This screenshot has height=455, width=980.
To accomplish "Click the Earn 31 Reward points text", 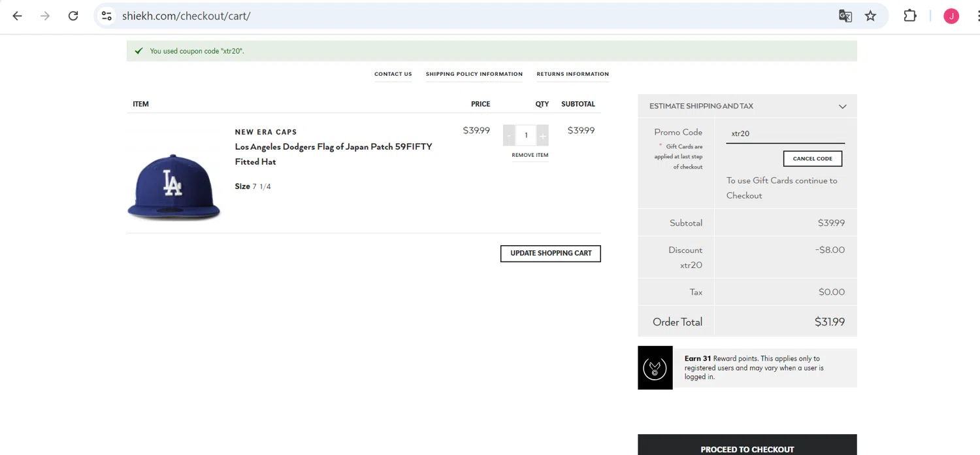I will pyautogui.click(x=754, y=367).
